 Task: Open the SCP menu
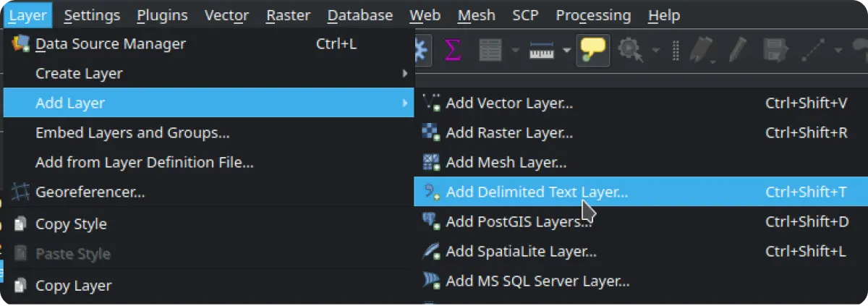coord(525,14)
